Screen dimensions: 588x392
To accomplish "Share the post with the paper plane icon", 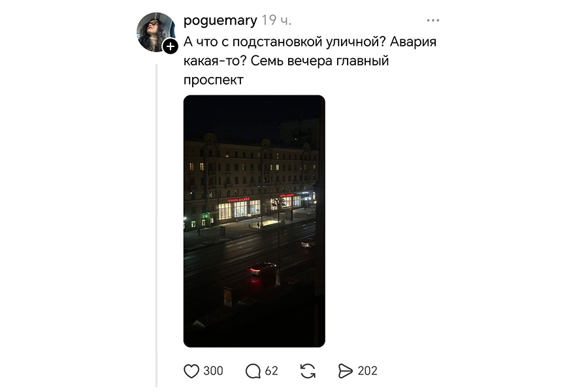I will click(346, 371).
